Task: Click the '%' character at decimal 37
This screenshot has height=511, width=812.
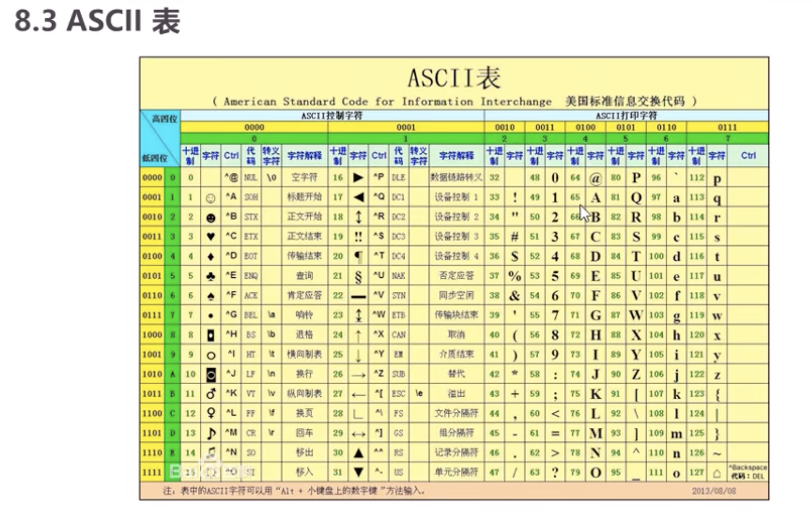Action: click(514, 276)
